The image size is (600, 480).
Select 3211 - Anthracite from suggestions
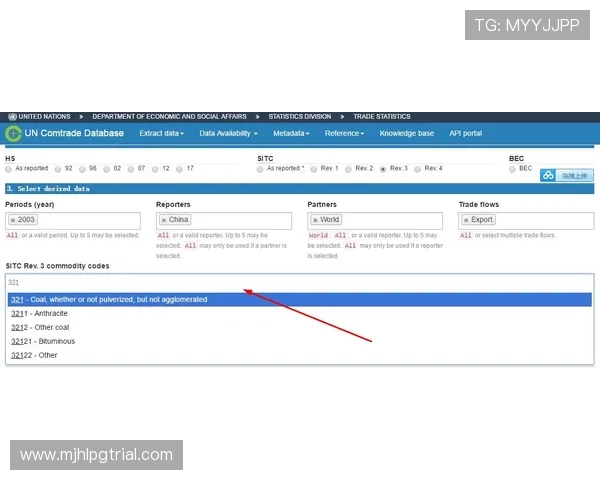[x=36, y=313]
